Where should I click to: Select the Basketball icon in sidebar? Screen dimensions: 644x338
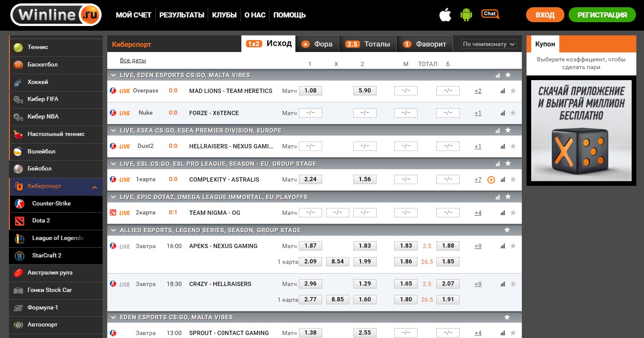[x=18, y=65]
